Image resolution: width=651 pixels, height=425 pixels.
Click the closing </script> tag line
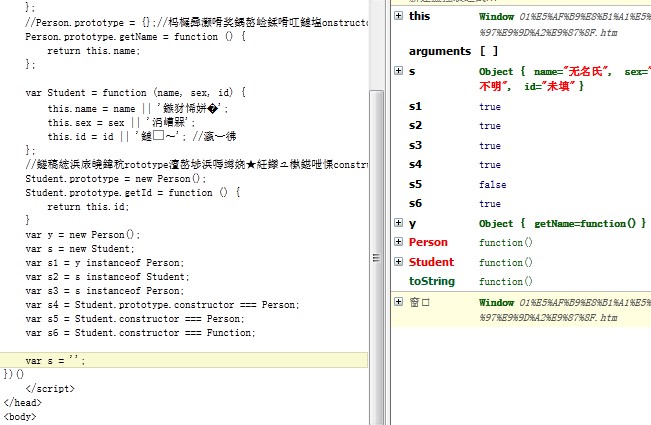click(50, 389)
